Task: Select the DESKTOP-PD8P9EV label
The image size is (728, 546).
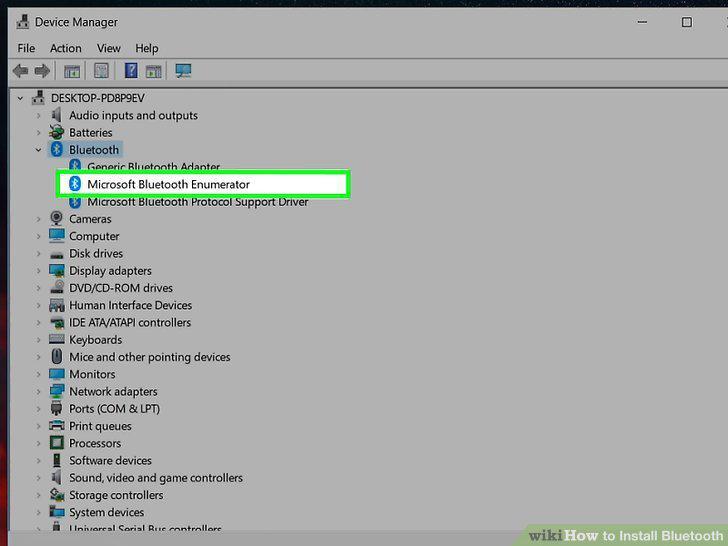Action: click(x=98, y=98)
